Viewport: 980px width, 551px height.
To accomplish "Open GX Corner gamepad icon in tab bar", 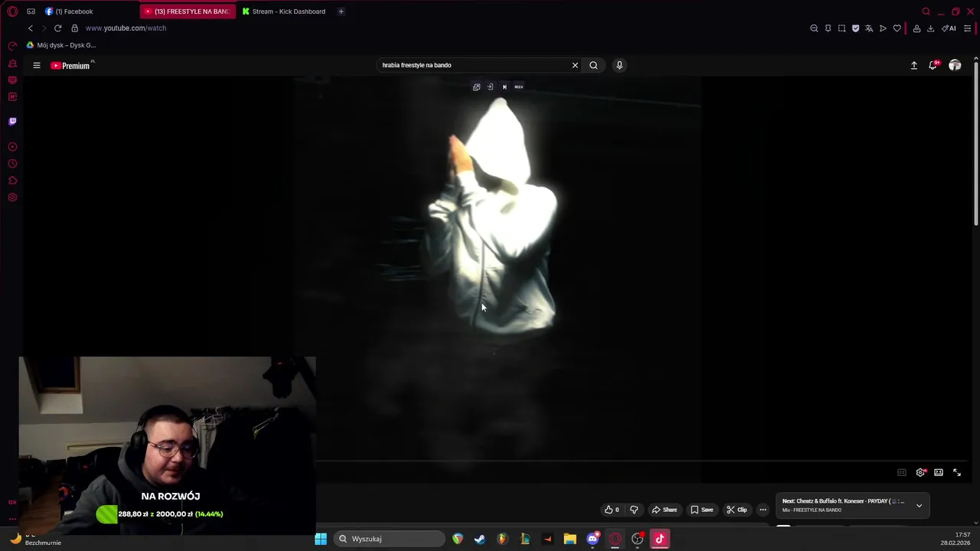I will click(x=31, y=11).
